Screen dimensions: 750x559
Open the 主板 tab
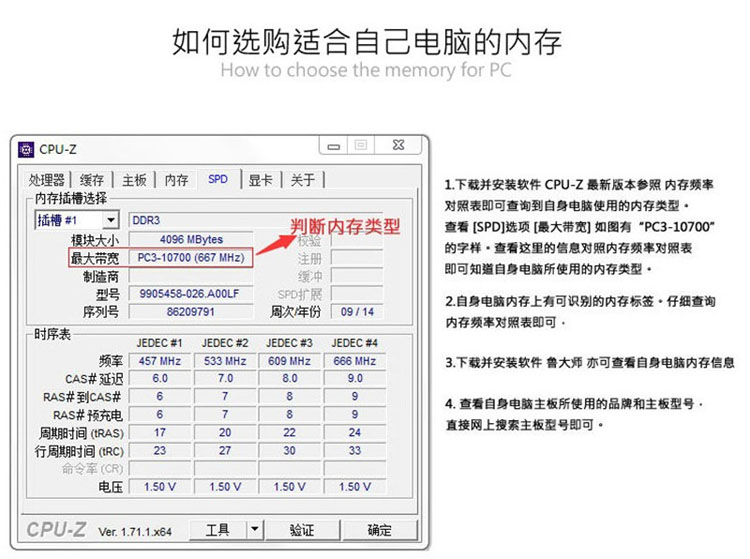134,180
